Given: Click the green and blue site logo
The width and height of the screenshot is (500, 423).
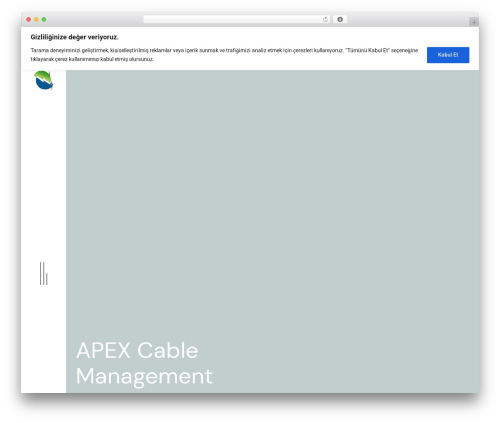Looking at the screenshot, I should (x=44, y=80).
